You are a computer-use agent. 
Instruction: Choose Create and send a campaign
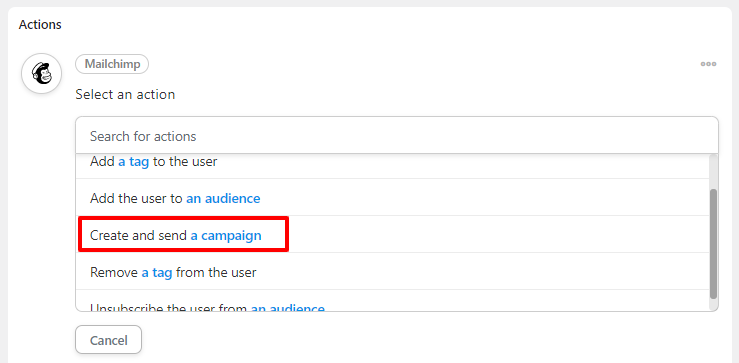click(393, 235)
